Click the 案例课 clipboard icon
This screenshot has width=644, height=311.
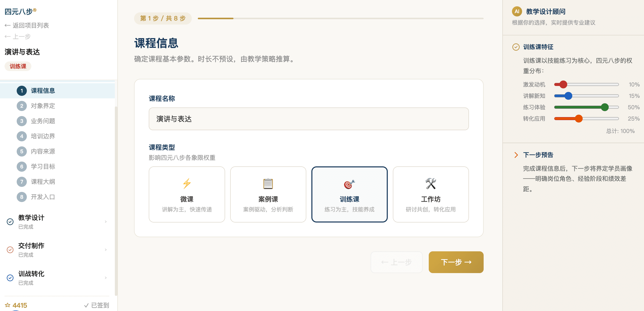click(268, 184)
